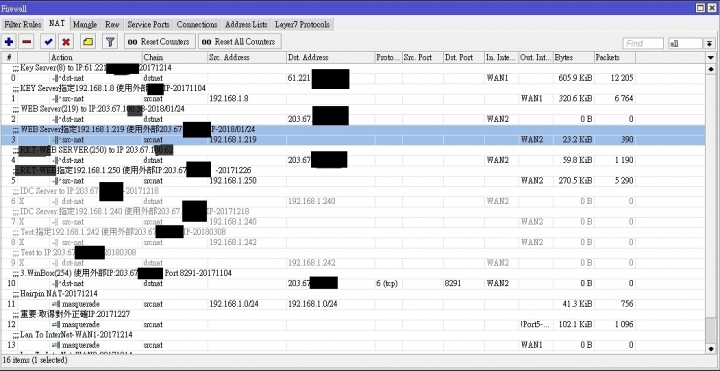This screenshot has width=720, height=371.
Task: Click disabled rule 8 src-nat icon
Action: coord(56,242)
